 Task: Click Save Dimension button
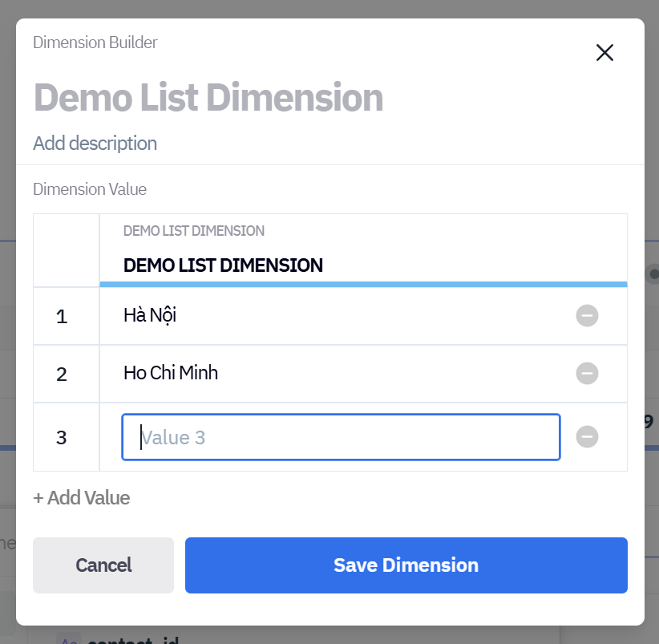click(406, 565)
